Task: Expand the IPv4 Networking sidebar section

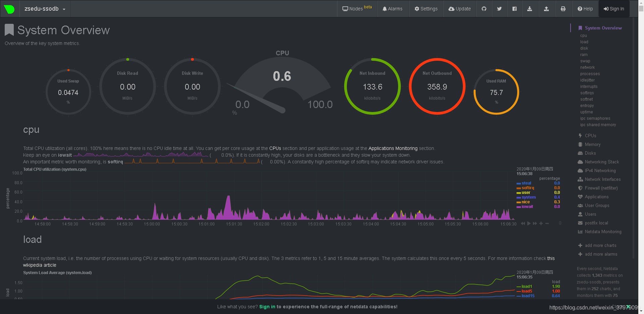Action: click(x=600, y=171)
